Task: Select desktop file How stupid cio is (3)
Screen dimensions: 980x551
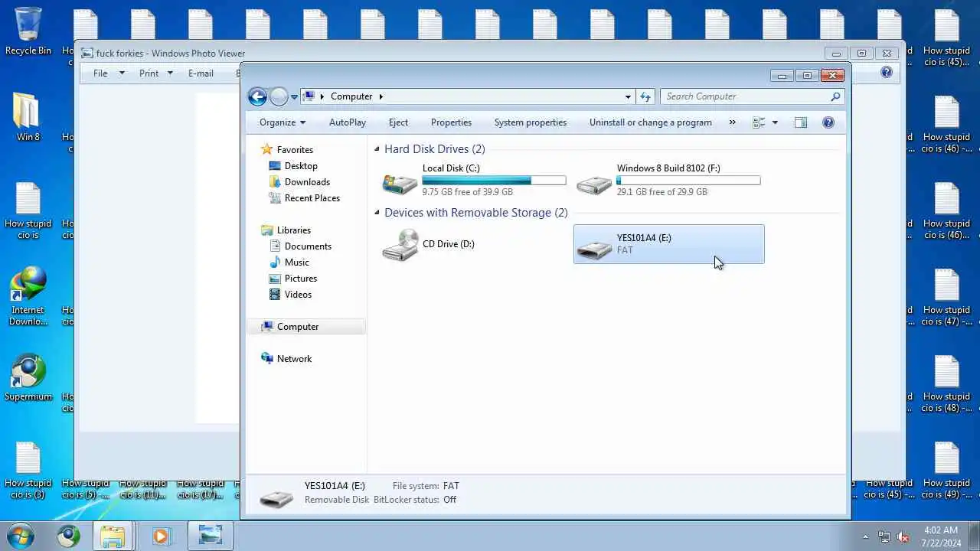Action: (28, 471)
